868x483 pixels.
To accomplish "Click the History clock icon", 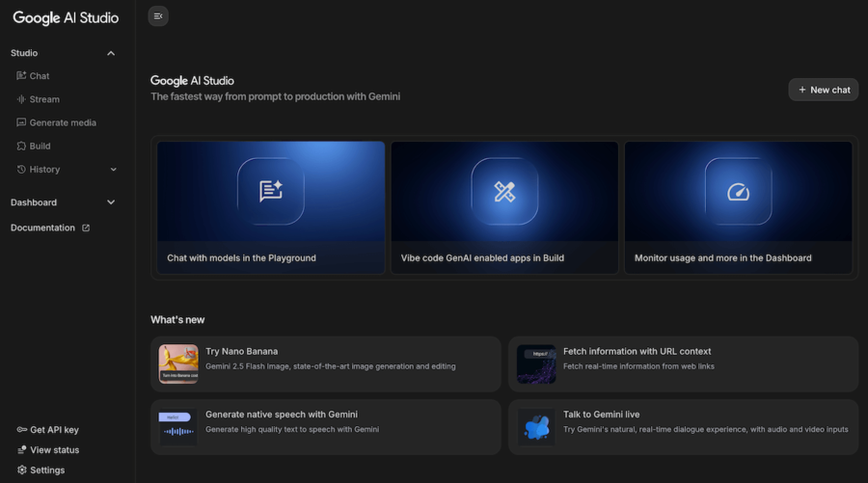I will (x=21, y=170).
